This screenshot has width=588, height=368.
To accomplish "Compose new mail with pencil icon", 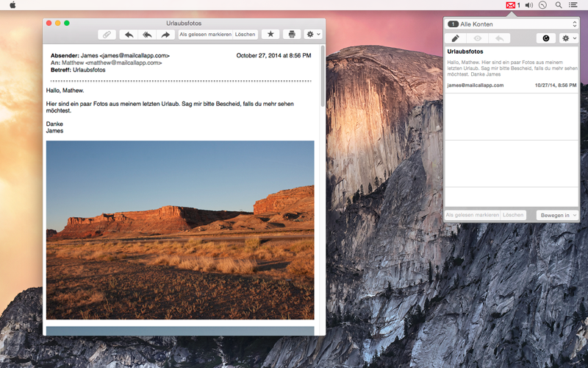I will pos(455,38).
